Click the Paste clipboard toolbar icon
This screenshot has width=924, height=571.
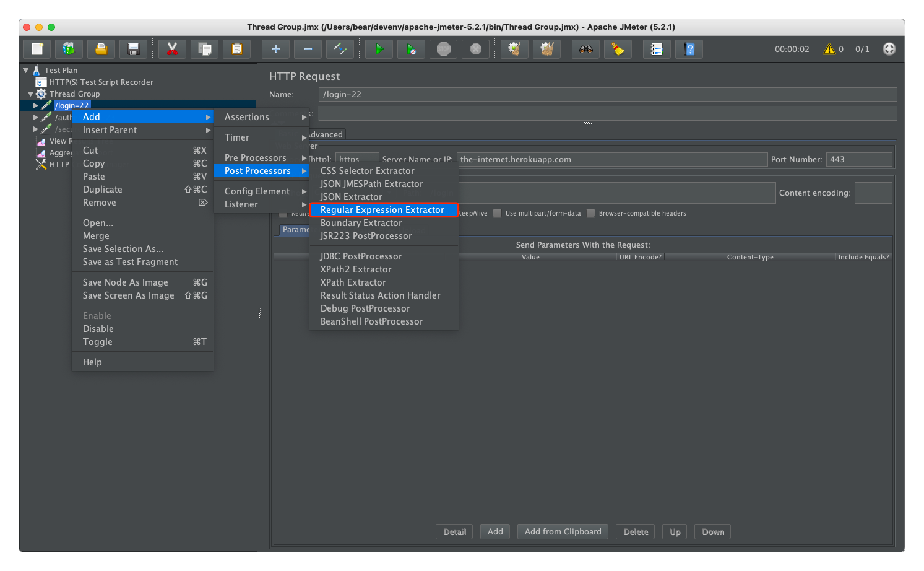tap(236, 49)
